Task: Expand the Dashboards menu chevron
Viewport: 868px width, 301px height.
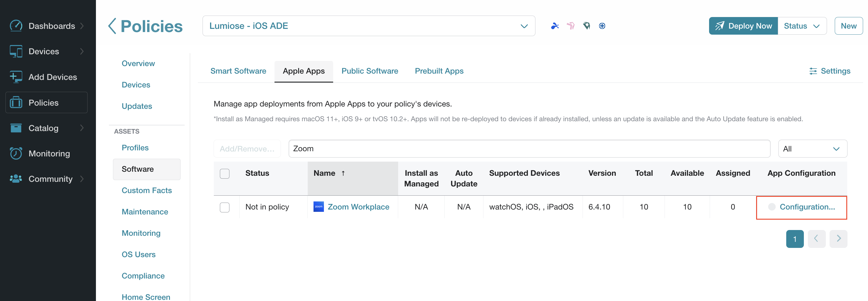Action: (82, 26)
